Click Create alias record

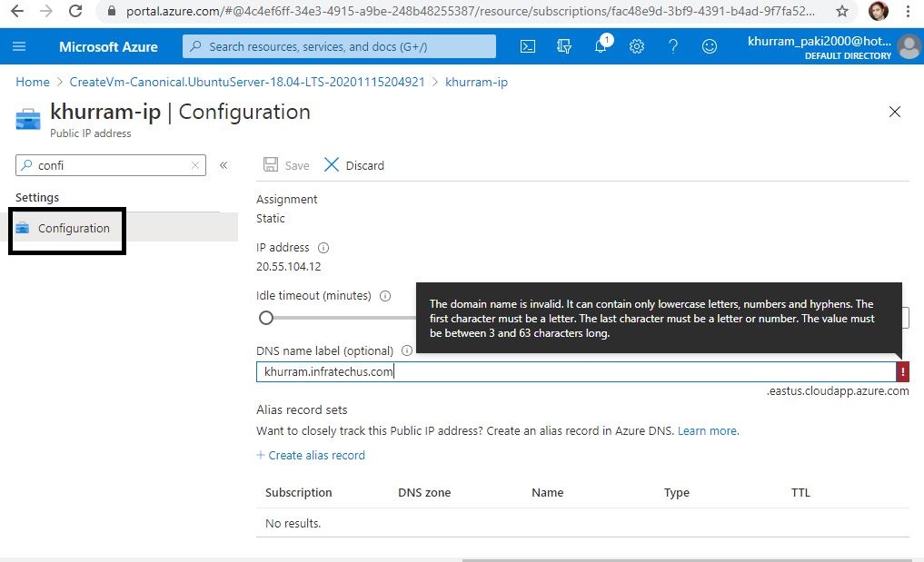(311, 455)
